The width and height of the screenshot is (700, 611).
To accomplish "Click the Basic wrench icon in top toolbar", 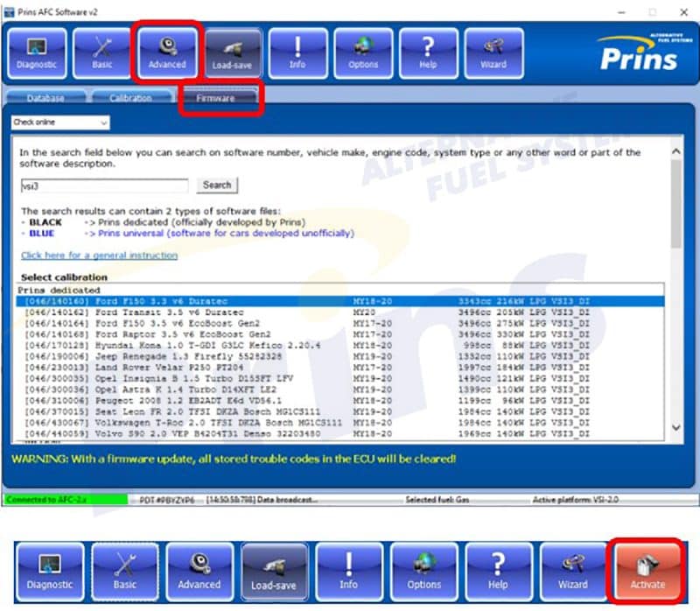I will (x=101, y=53).
